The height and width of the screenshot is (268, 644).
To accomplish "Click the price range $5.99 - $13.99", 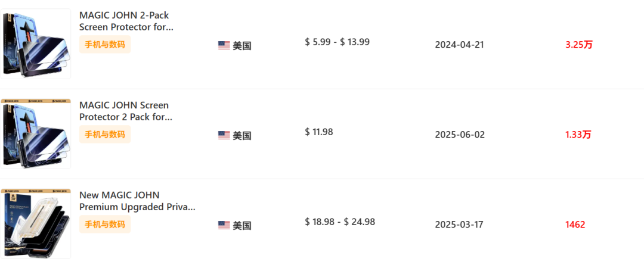I will 337,42.
